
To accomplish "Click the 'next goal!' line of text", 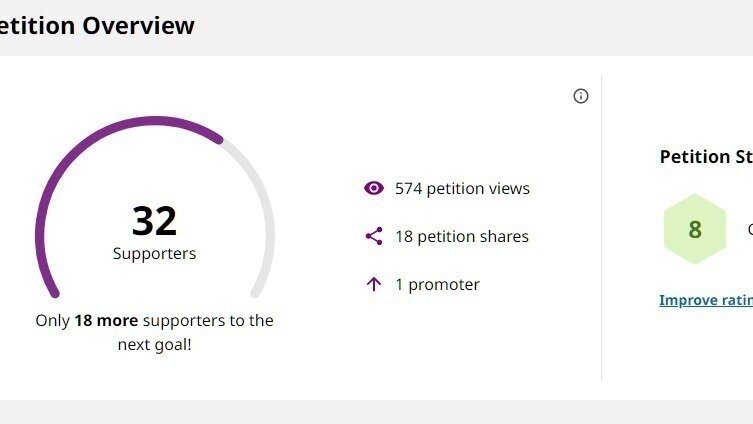I will pyautogui.click(x=154, y=345).
